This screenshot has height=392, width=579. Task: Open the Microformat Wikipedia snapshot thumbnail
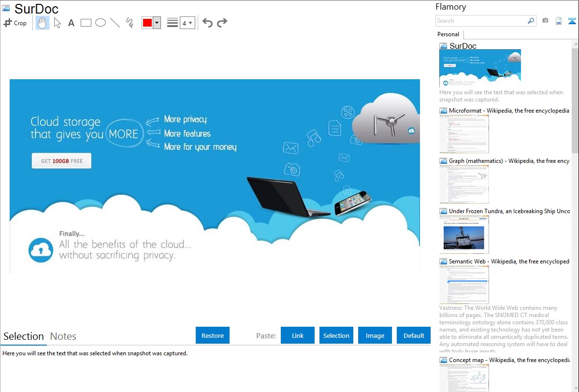coord(464,134)
